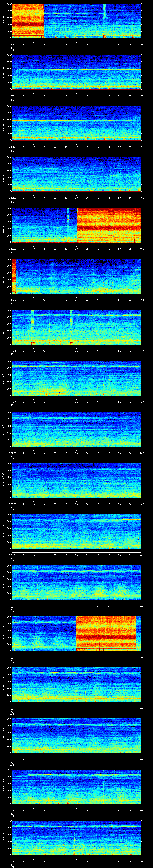Viewport: 153px width, 868px height.
Task: Click inside the 12:28:00 spectrogram panel
Action: pos(76,735)
